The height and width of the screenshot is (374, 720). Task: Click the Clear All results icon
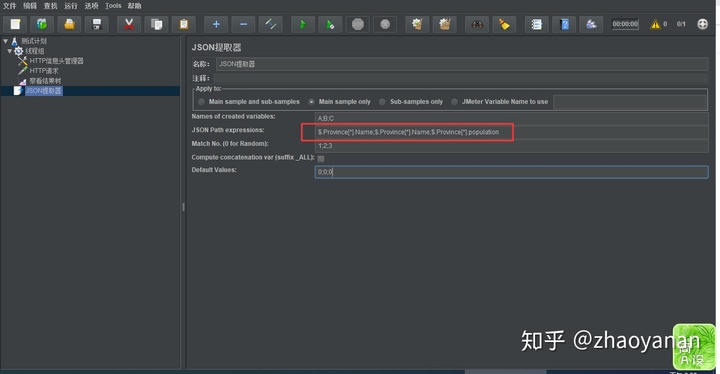click(x=444, y=24)
